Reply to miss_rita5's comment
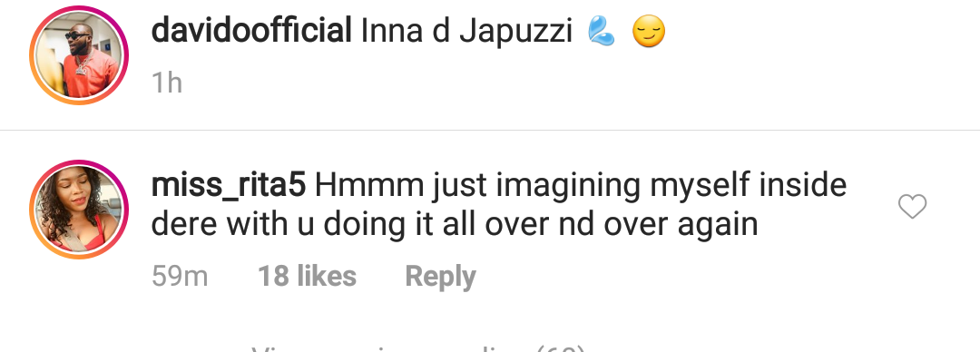 441,277
